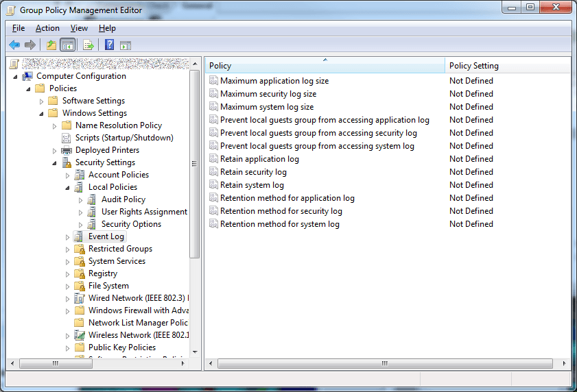
Task: Select Retain security log policy
Action: (x=253, y=172)
